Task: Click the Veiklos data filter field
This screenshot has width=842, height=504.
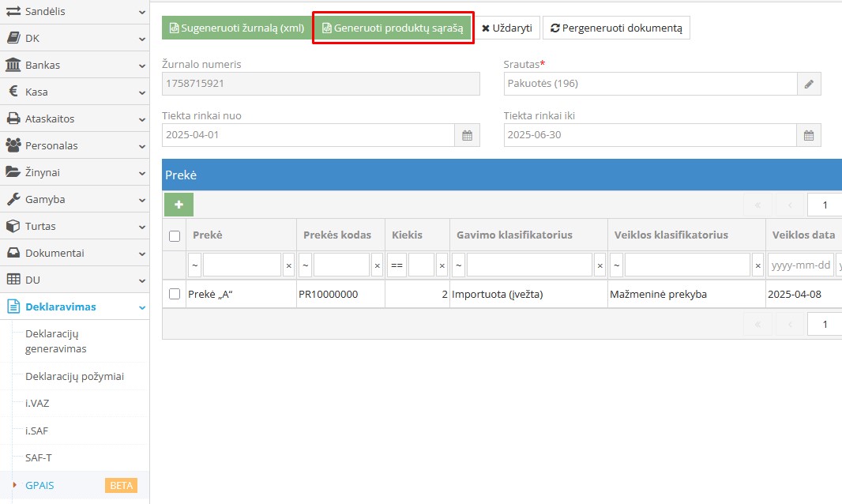Action: point(800,265)
